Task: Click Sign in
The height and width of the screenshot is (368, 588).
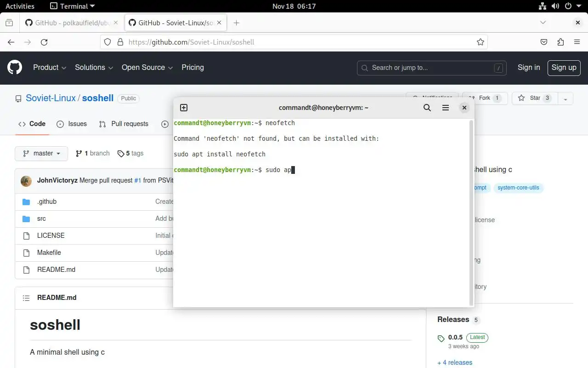Action: pos(529,67)
